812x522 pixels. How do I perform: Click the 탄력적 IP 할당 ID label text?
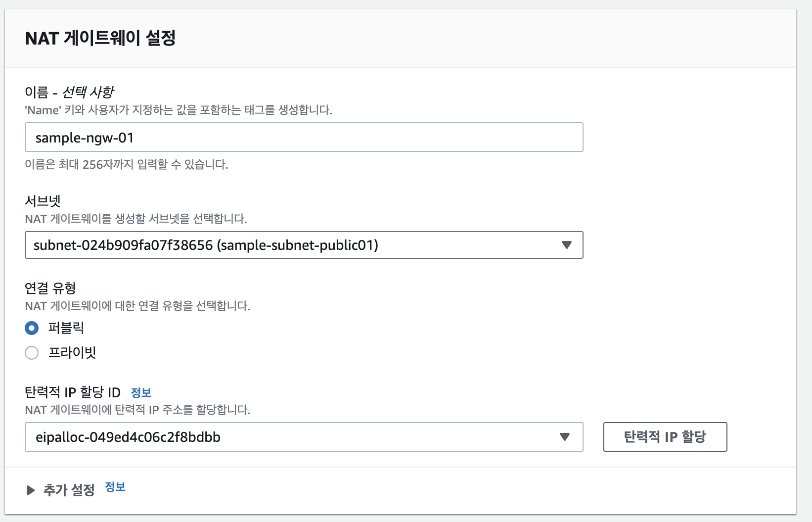point(73,393)
